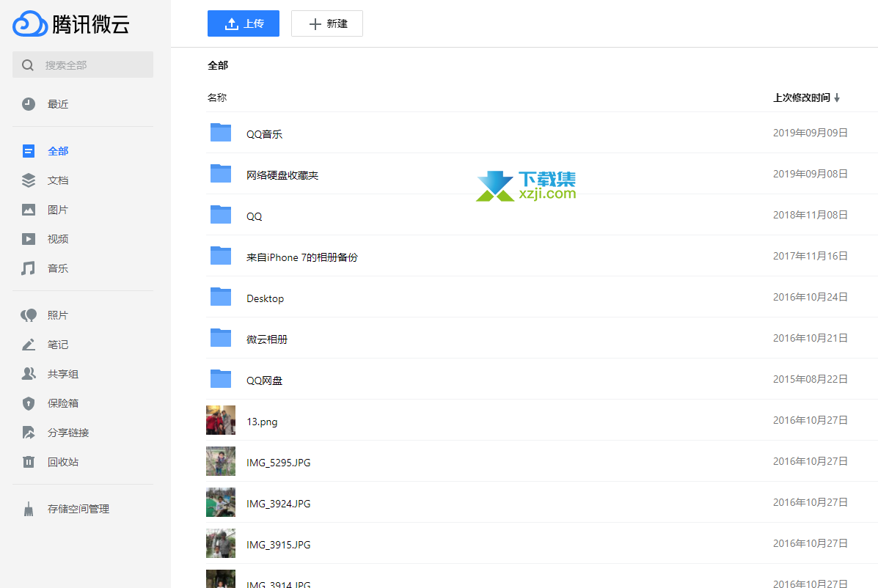Select the file name IMG_3915.JPG
Screen dimensions: 878x588
[278, 545]
